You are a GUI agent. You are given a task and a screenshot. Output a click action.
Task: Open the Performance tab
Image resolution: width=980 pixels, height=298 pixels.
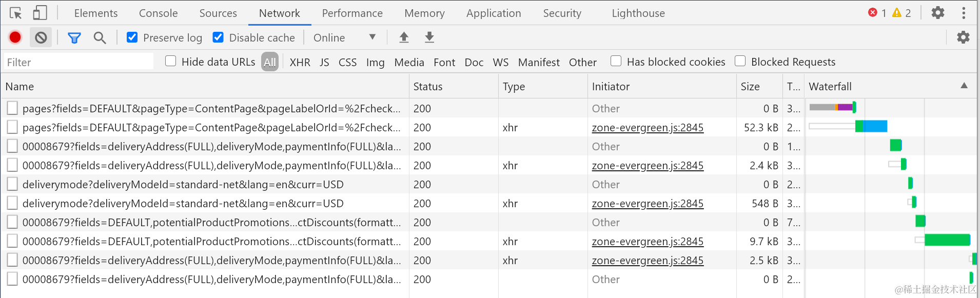point(352,13)
